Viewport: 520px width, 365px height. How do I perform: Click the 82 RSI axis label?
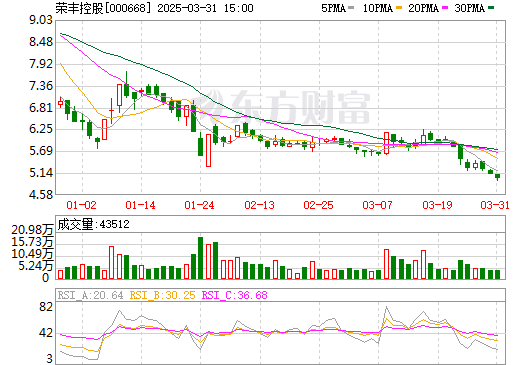[x=46, y=307]
